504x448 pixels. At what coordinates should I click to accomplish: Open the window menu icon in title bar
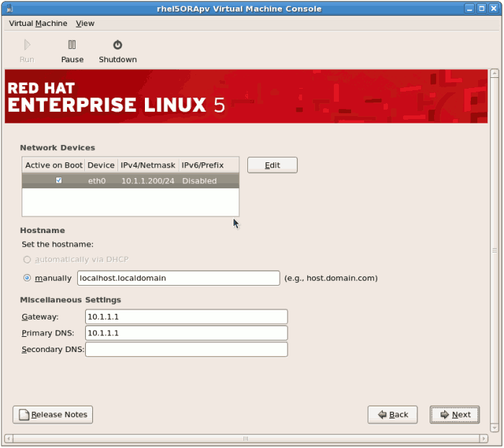coord(10,8)
